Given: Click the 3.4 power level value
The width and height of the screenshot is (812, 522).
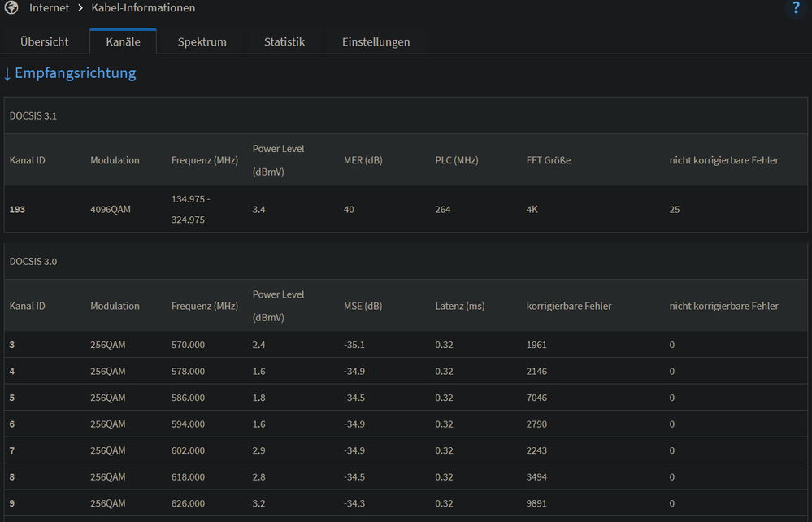Looking at the screenshot, I should coord(259,209).
